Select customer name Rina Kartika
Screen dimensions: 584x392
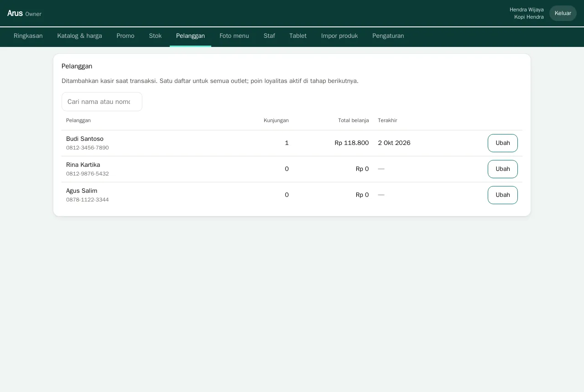tap(83, 165)
